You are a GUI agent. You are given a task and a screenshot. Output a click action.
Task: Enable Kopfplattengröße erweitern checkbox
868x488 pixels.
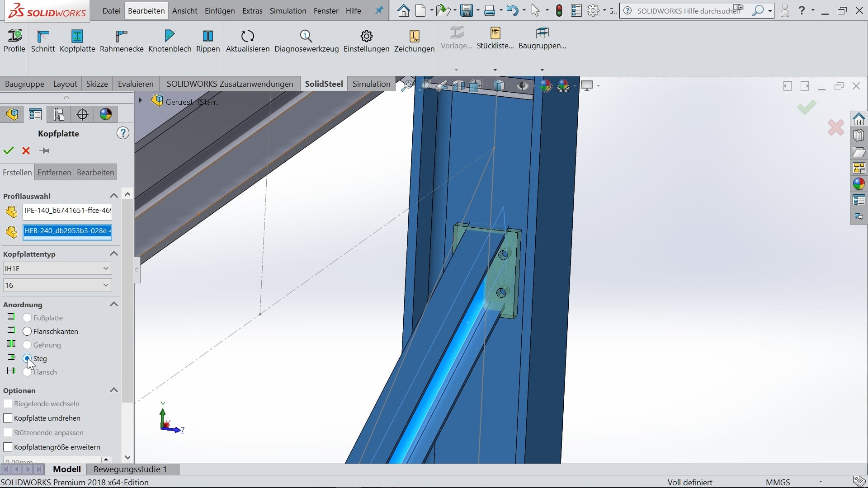click(8, 447)
